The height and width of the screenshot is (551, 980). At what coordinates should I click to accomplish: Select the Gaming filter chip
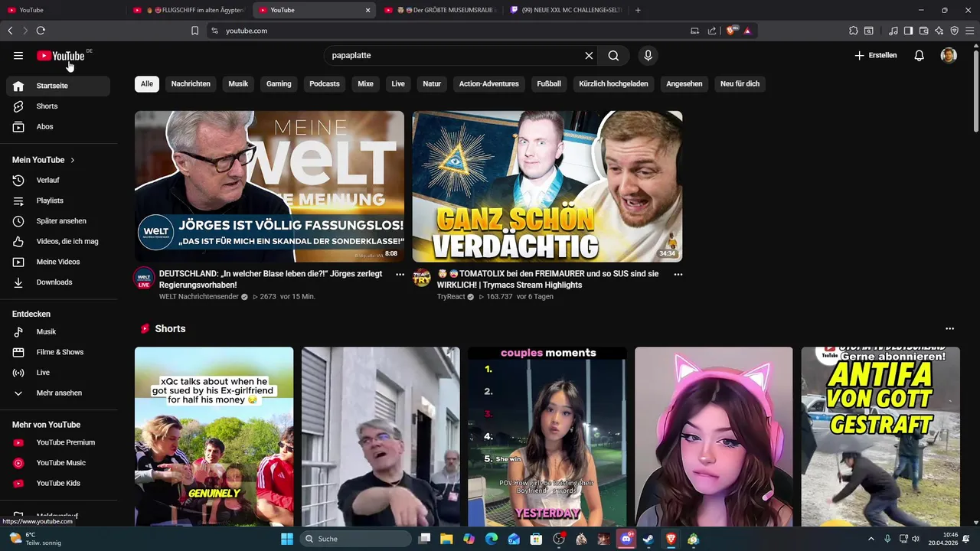279,83
